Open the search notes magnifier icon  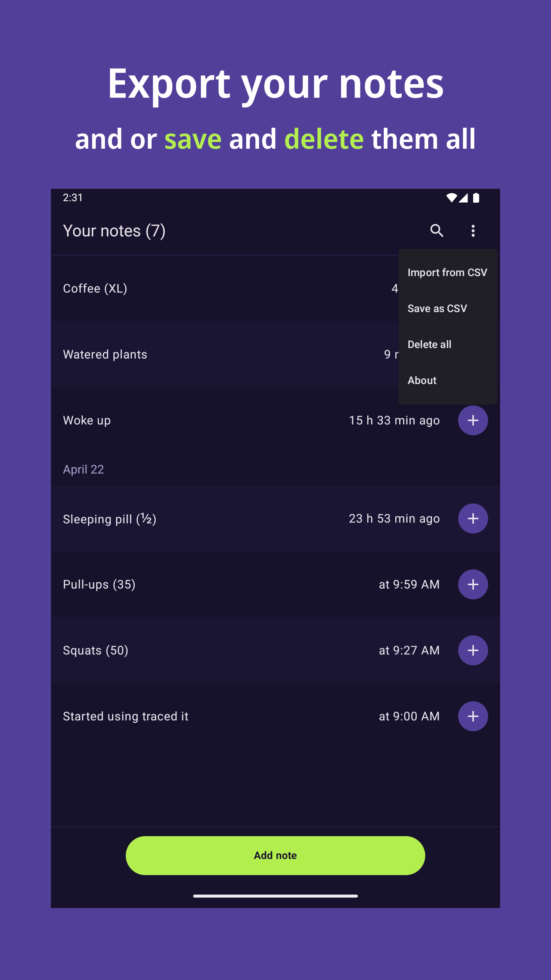pyautogui.click(x=436, y=230)
